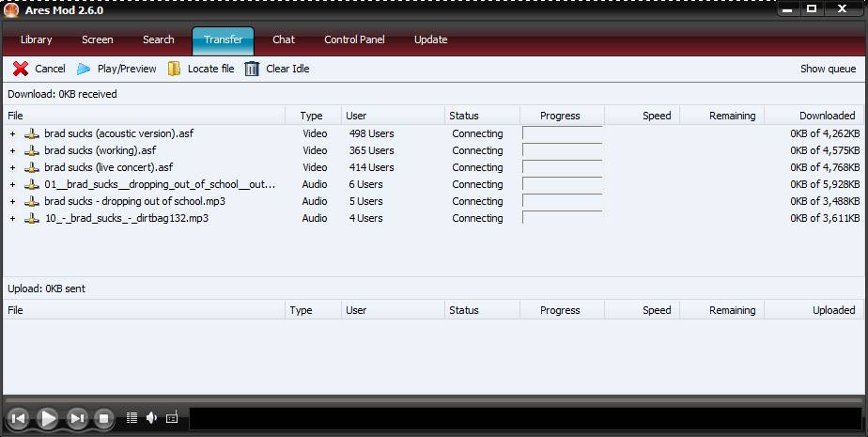868x437 pixels.
Task: Click the player seek bar above controls
Action: coord(434,399)
